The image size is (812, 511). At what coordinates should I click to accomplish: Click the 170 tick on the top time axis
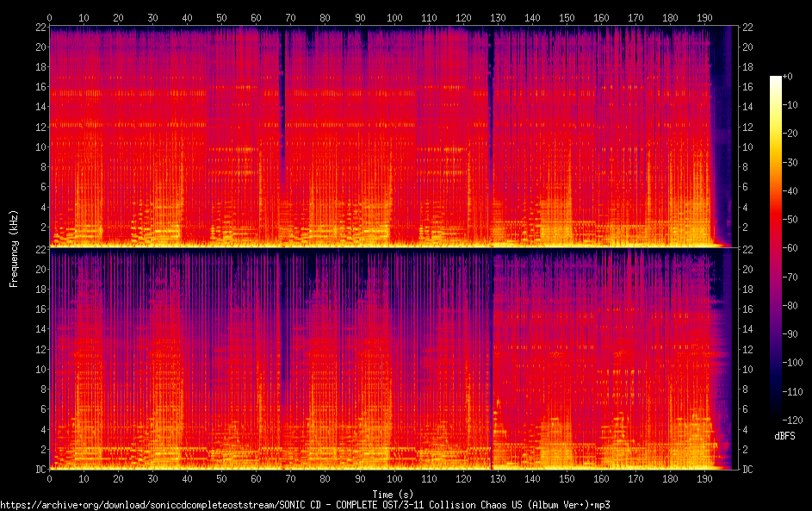[635, 17]
